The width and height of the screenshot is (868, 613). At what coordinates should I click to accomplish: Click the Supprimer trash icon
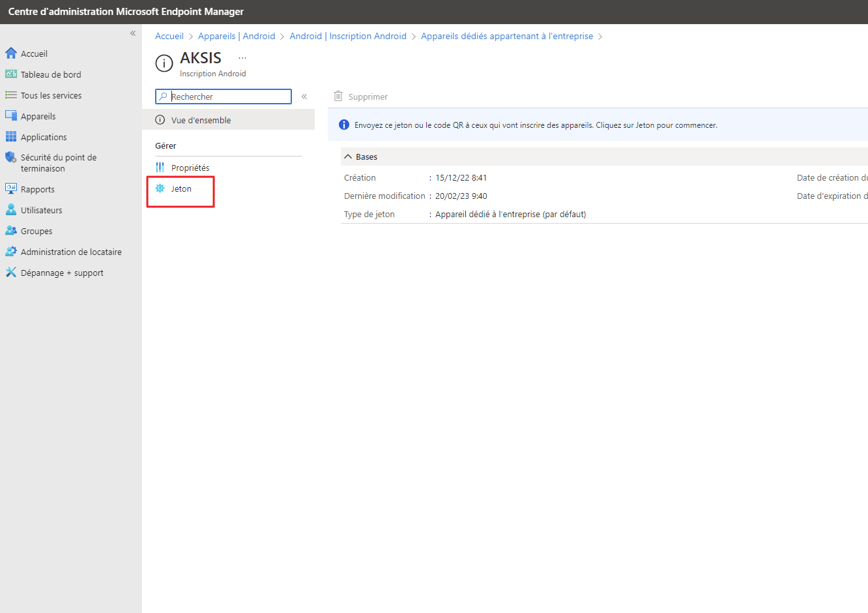click(338, 96)
